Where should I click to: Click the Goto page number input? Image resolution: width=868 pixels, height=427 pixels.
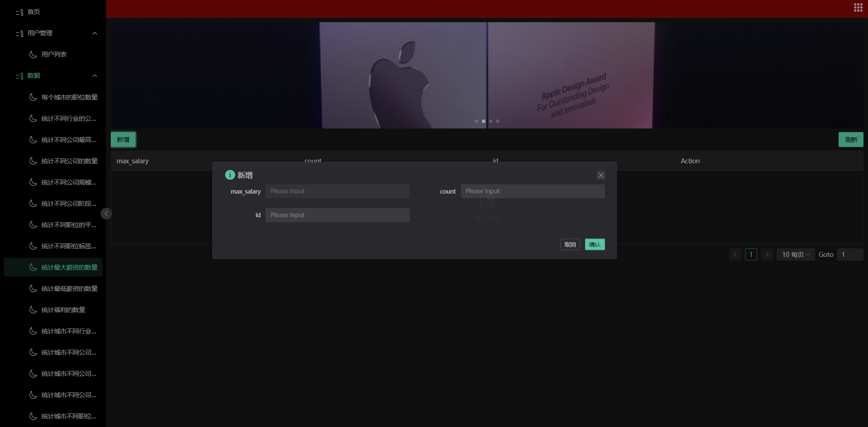pos(850,254)
